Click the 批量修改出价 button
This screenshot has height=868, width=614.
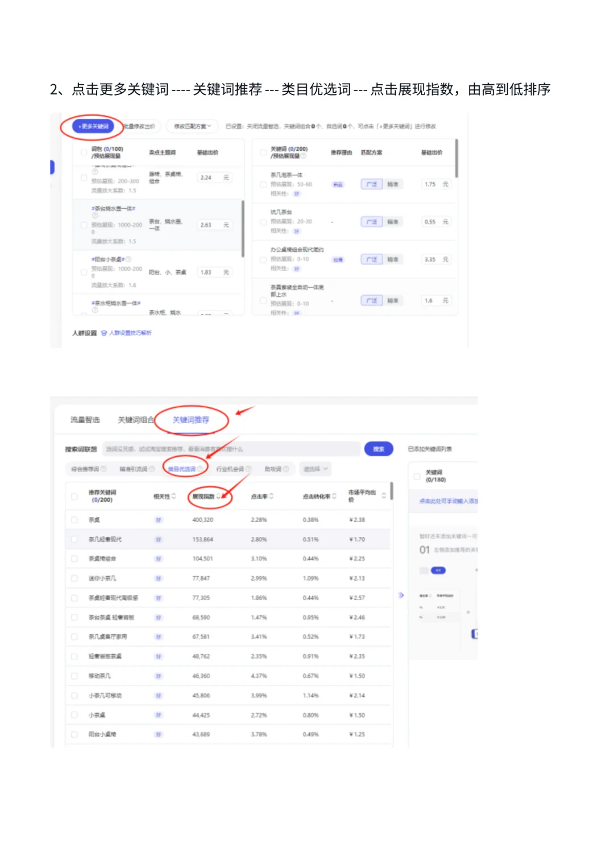pyautogui.click(x=140, y=126)
